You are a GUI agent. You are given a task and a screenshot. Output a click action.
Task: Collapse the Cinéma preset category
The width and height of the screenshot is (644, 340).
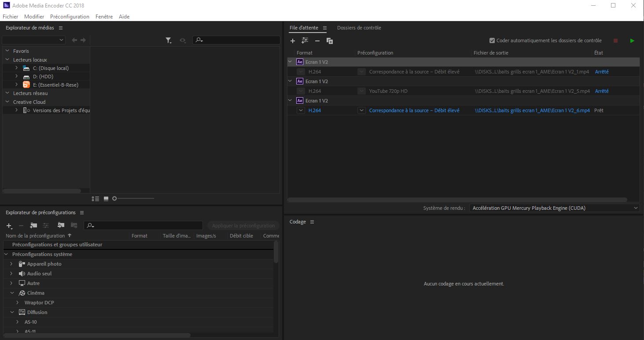tap(12, 293)
